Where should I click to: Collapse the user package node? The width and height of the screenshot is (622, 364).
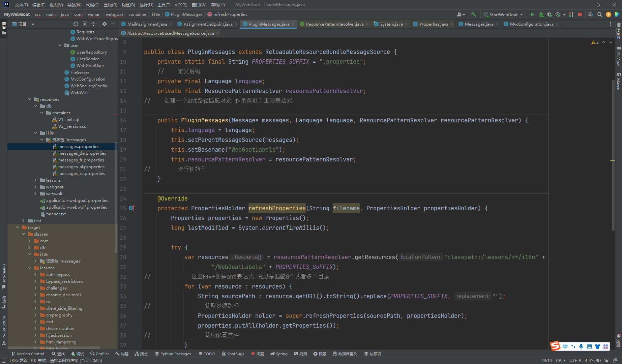60,45
